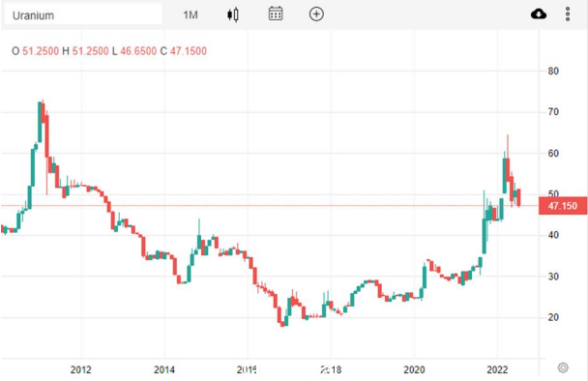Open the candlestick chart type selector
This screenshot has height=381, width=588.
233,15
